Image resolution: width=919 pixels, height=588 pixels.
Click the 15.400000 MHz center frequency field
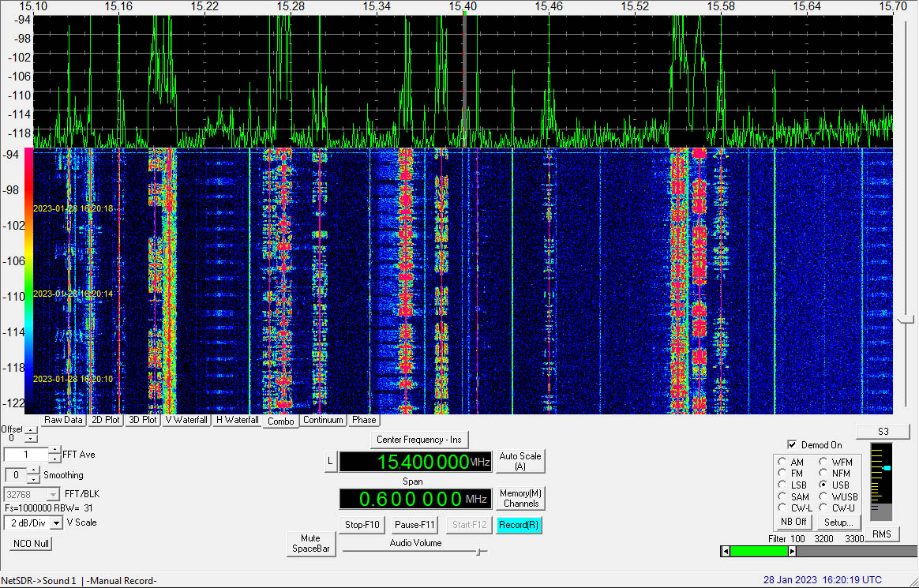point(416,462)
